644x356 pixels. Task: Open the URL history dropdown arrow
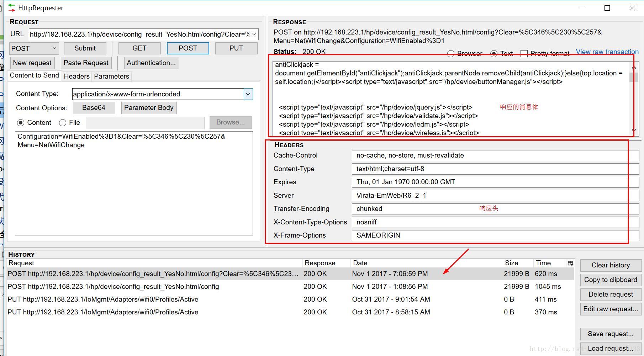pos(254,34)
